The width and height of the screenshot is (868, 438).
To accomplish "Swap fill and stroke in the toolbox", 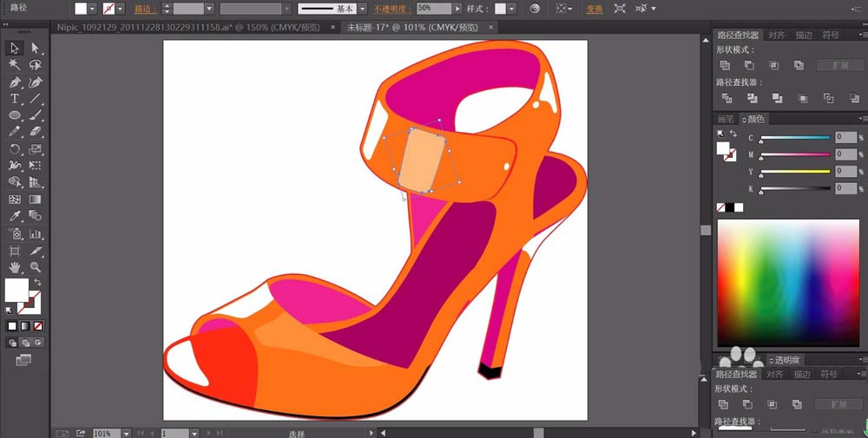I will tap(37, 283).
